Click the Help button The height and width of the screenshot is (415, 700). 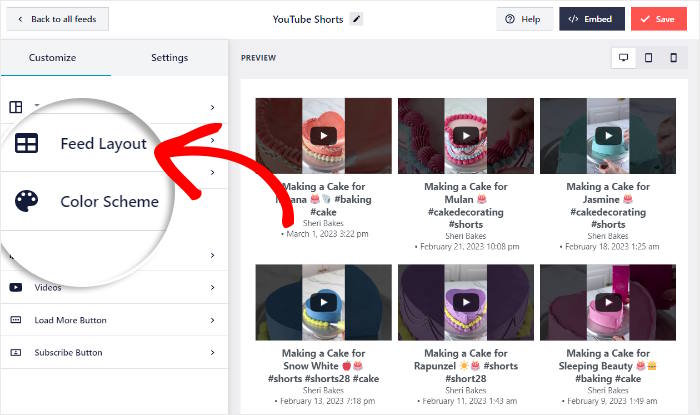pos(524,19)
